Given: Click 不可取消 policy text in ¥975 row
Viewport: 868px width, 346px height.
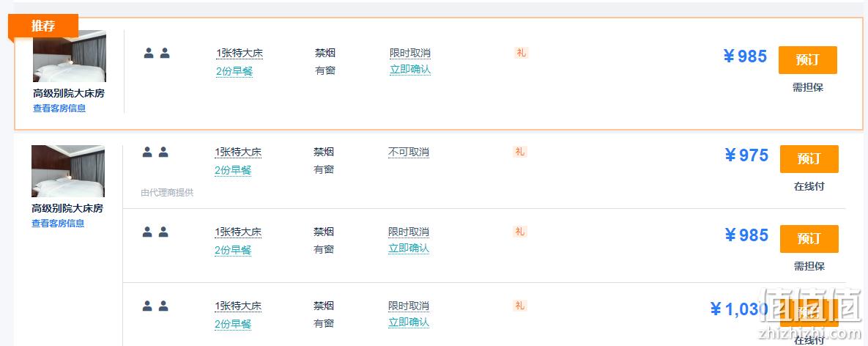Looking at the screenshot, I should [409, 152].
